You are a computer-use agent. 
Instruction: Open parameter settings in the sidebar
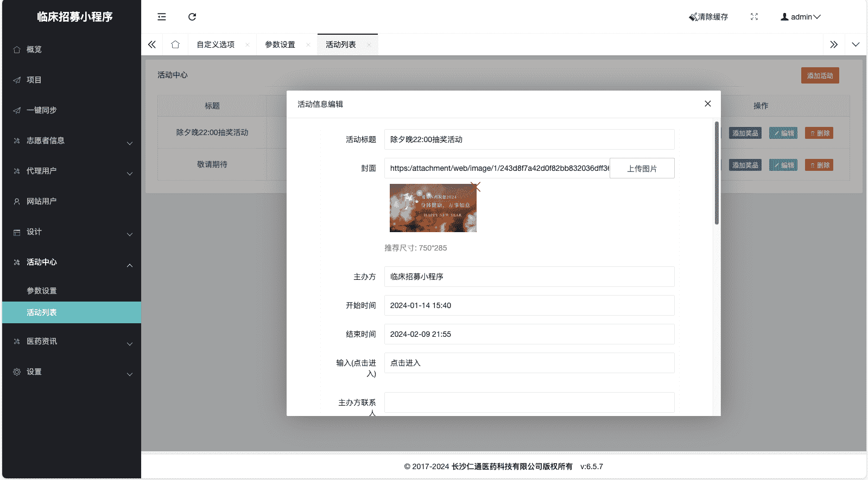42,291
